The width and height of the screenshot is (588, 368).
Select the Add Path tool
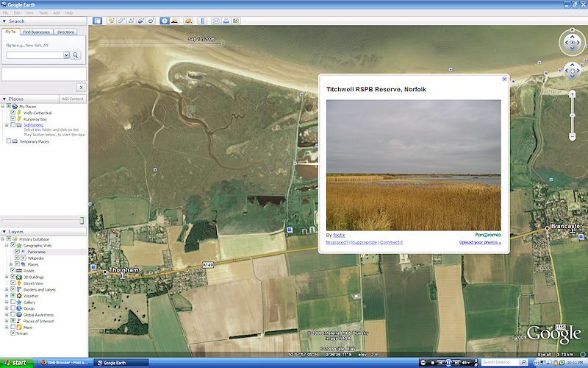coord(131,21)
